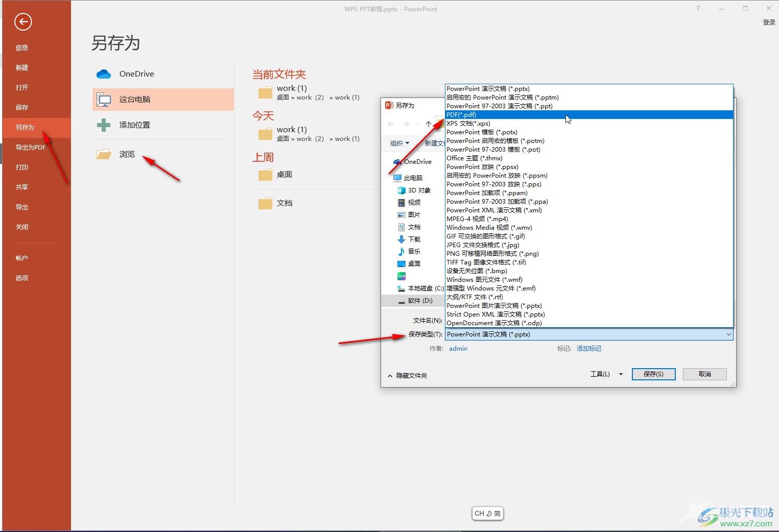Screen dimensions: 779x532
Task: Click 添加位置 plus icon
Action: tap(104, 125)
